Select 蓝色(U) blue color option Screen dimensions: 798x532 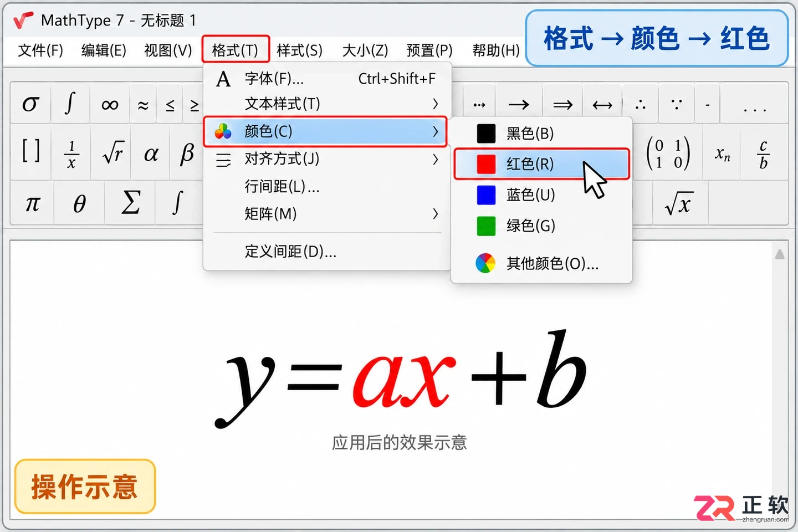coord(541,195)
